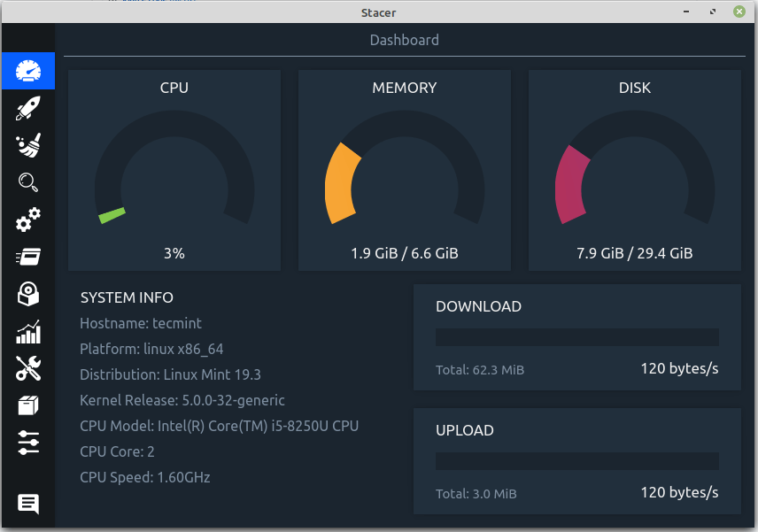
Task: Click the download speed 120 bytes/s label
Action: point(679,368)
